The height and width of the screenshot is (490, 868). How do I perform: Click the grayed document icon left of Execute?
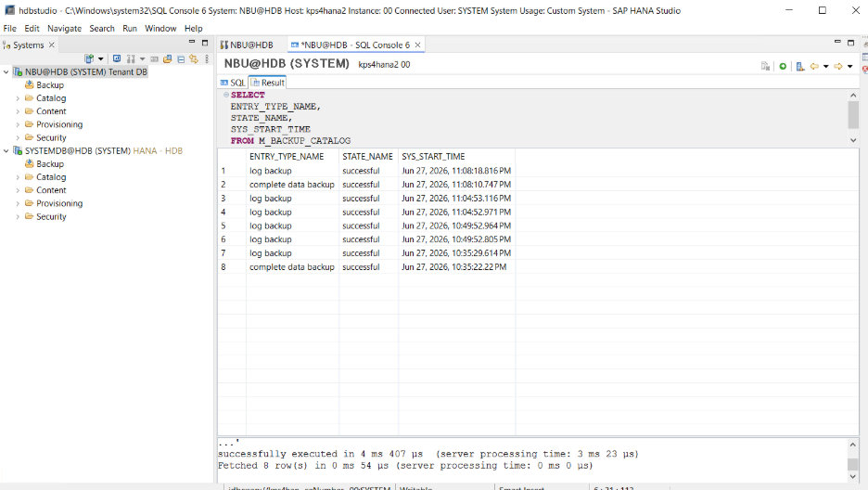[766, 67]
